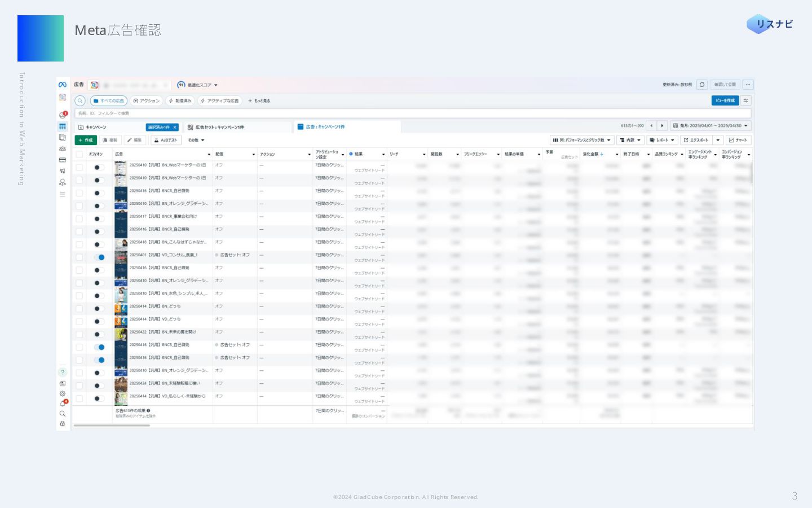Image resolution: width=812 pixels, height=508 pixels.
Task: Open the settings gear icon in the sidebar
Action: tap(63, 394)
